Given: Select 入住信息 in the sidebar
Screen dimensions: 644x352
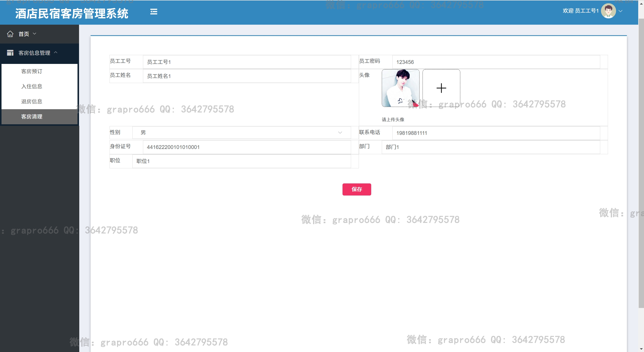Looking at the screenshot, I should [32, 87].
